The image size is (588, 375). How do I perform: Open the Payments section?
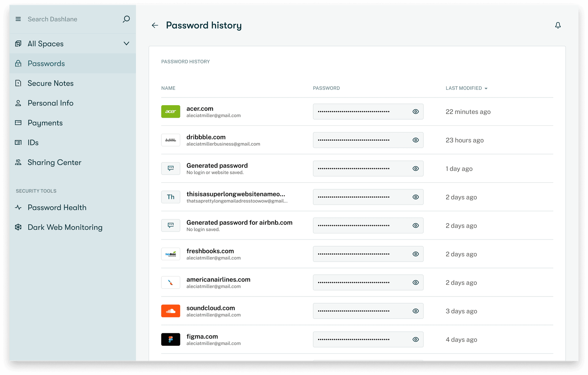45,123
